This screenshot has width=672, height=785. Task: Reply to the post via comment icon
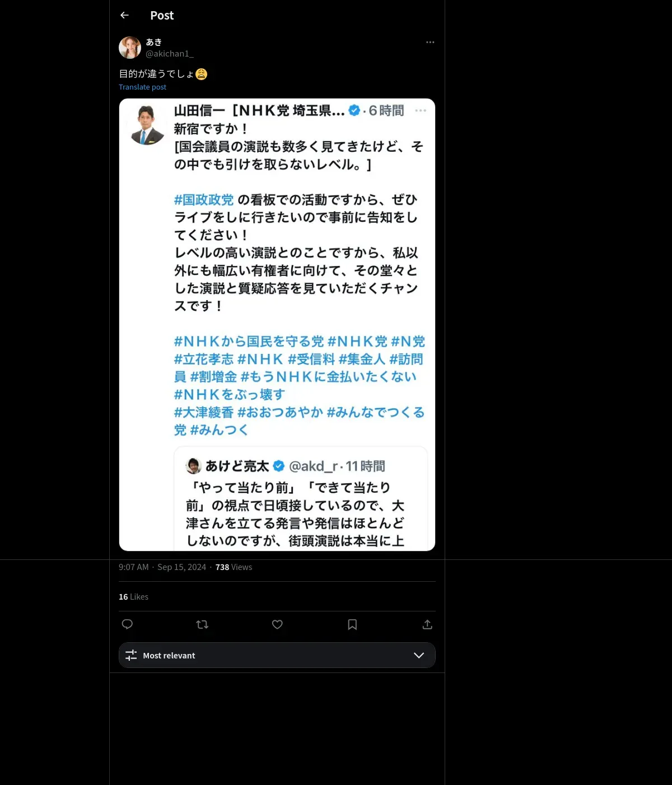pos(127,624)
